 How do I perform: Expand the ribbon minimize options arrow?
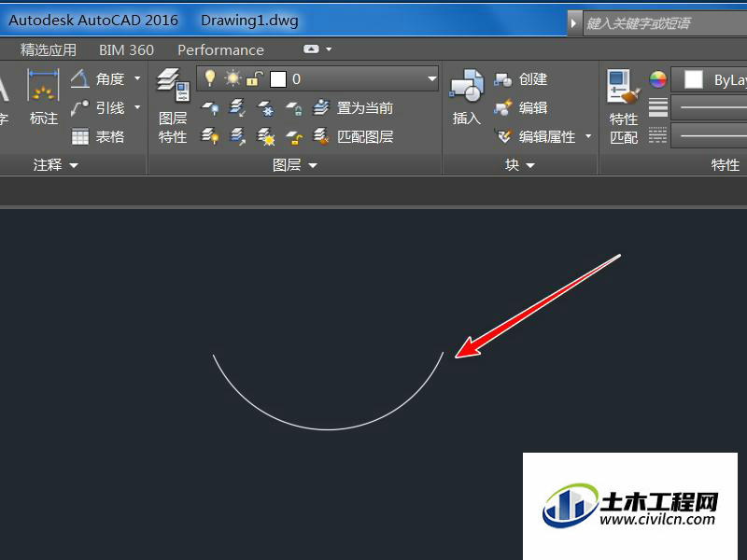pyautogui.click(x=329, y=49)
